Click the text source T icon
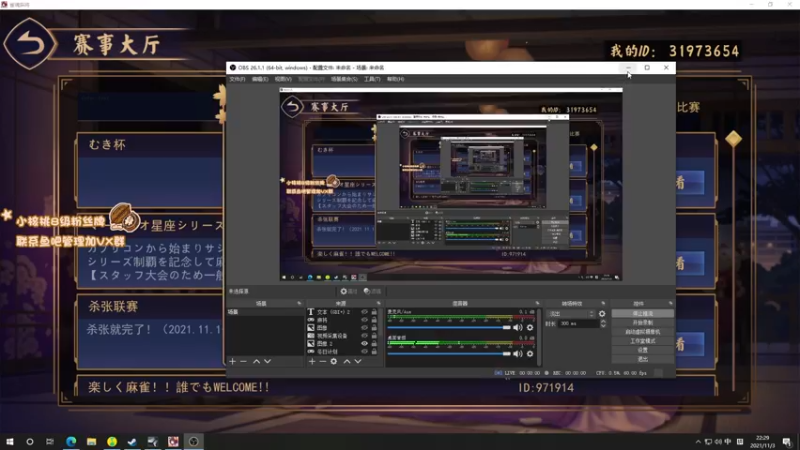800x450 pixels. [x=311, y=312]
